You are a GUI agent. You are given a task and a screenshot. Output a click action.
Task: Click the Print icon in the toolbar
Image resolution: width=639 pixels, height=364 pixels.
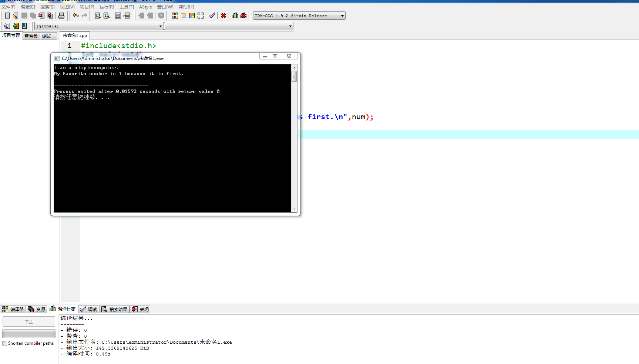(x=61, y=16)
